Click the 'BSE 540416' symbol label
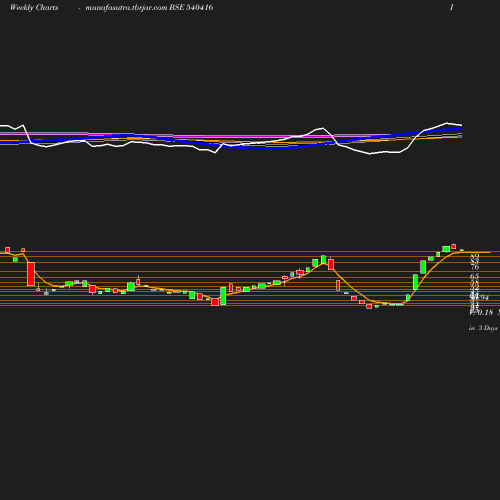500x500 pixels. 191,7
